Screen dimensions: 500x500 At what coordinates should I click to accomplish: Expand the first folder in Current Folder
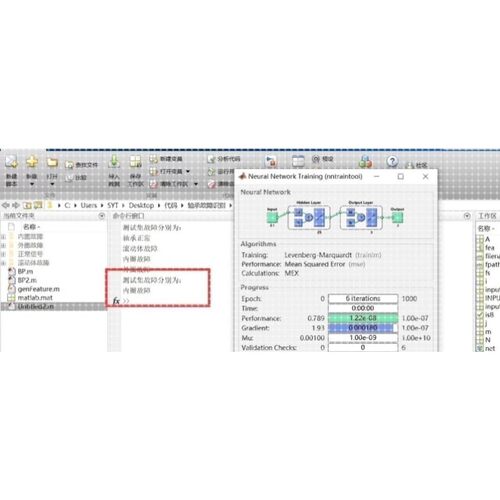pyautogui.click(x=3, y=236)
